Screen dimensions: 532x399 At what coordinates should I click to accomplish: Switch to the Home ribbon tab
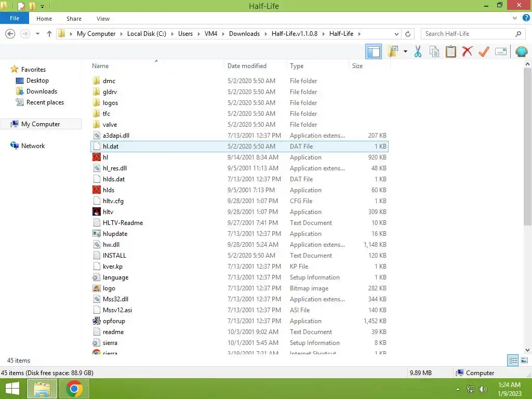(x=44, y=19)
